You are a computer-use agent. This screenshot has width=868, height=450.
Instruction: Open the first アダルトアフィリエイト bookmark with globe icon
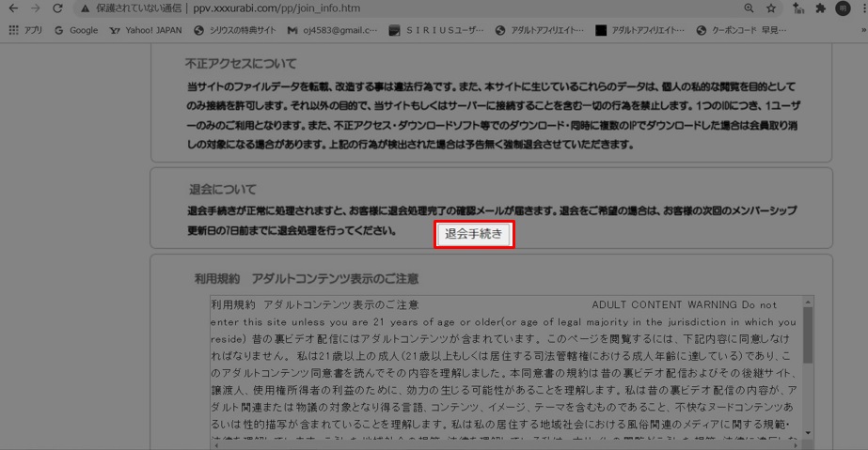tap(539, 30)
